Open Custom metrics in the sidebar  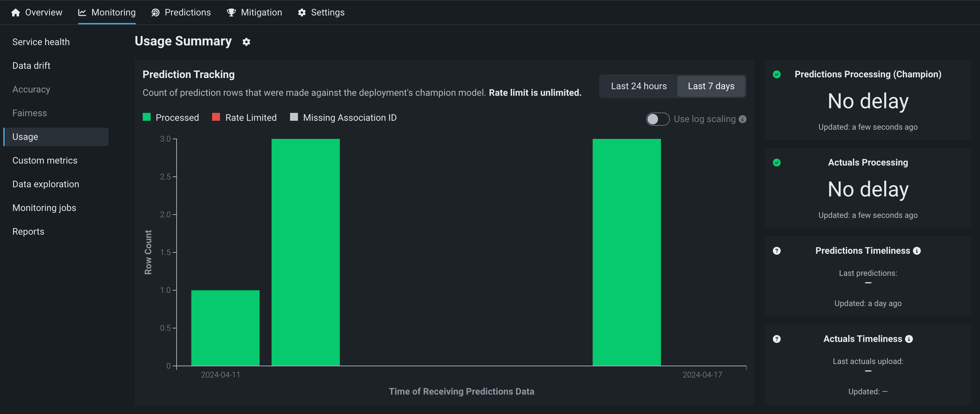[x=44, y=160]
